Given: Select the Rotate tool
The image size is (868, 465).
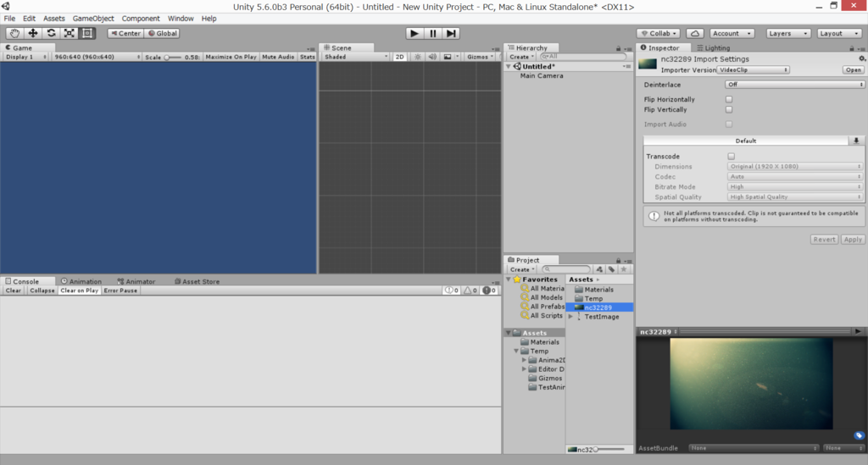Looking at the screenshot, I should [x=51, y=33].
